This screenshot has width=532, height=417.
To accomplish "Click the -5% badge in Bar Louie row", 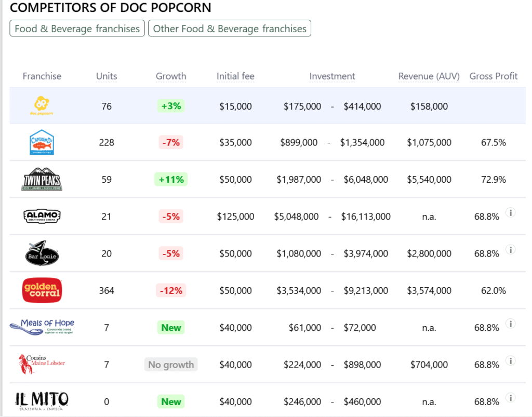I will pyautogui.click(x=171, y=253).
